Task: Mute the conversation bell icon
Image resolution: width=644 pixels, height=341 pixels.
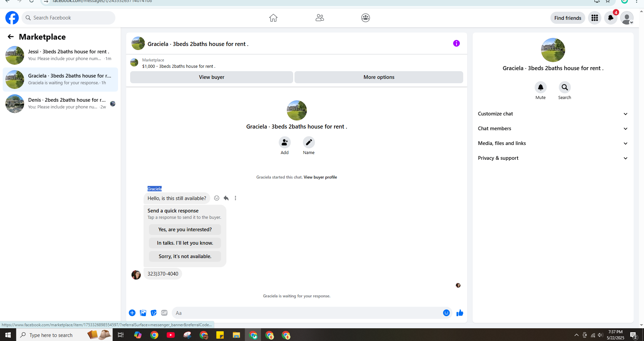Action: click(x=541, y=87)
